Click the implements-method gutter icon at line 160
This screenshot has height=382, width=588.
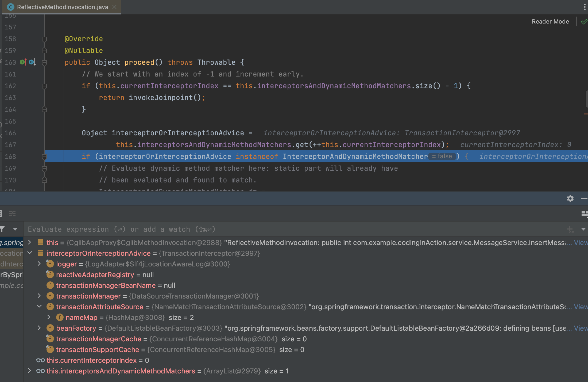pos(23,62)
